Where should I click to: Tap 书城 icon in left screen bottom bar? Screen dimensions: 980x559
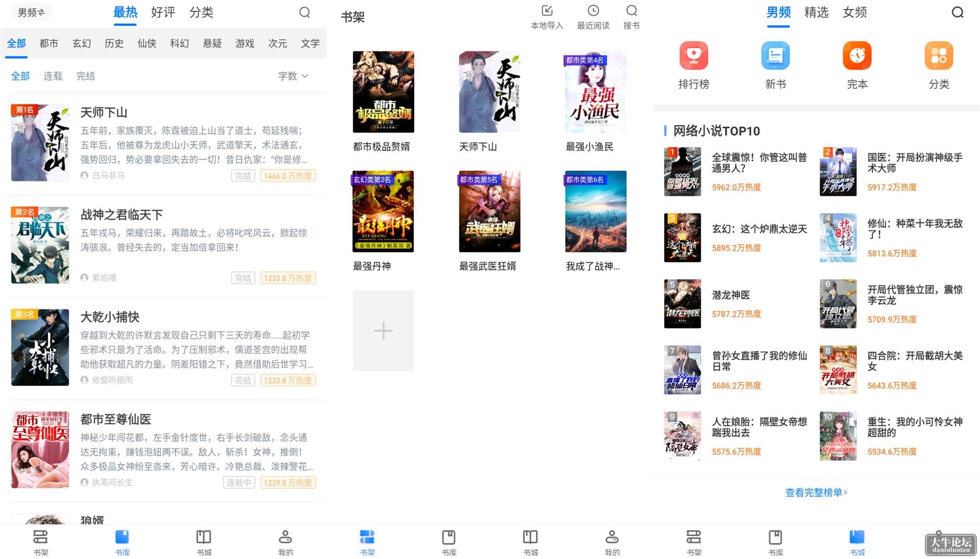pyautogui.click(x=204, y=537)
